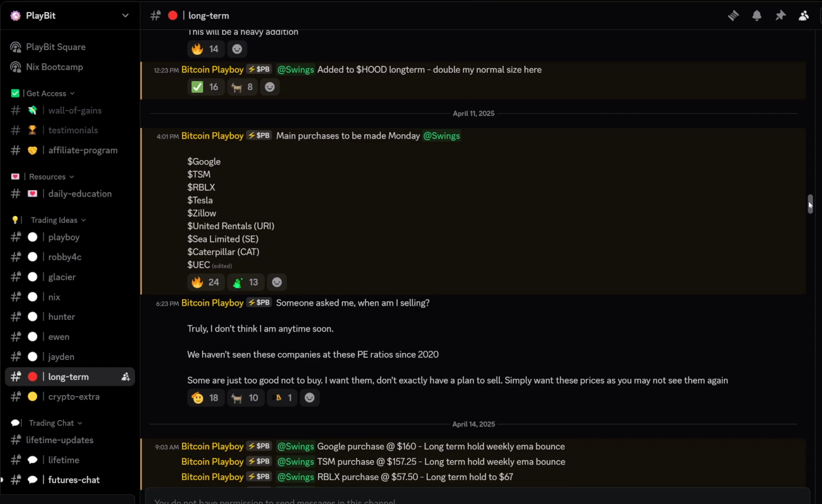Open the Threads icon in channel header
This screenshot has height=504, width=822.
(733, 16)
